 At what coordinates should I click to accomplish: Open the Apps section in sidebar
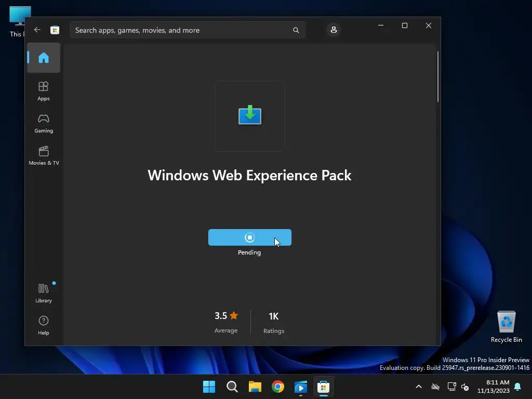[x=44, y=91]
